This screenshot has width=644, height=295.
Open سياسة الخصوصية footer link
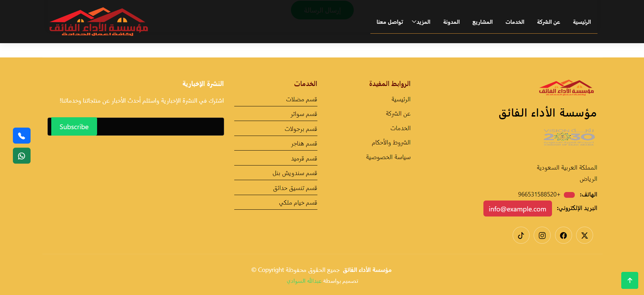pyautogui.click(x=388, y=157)
